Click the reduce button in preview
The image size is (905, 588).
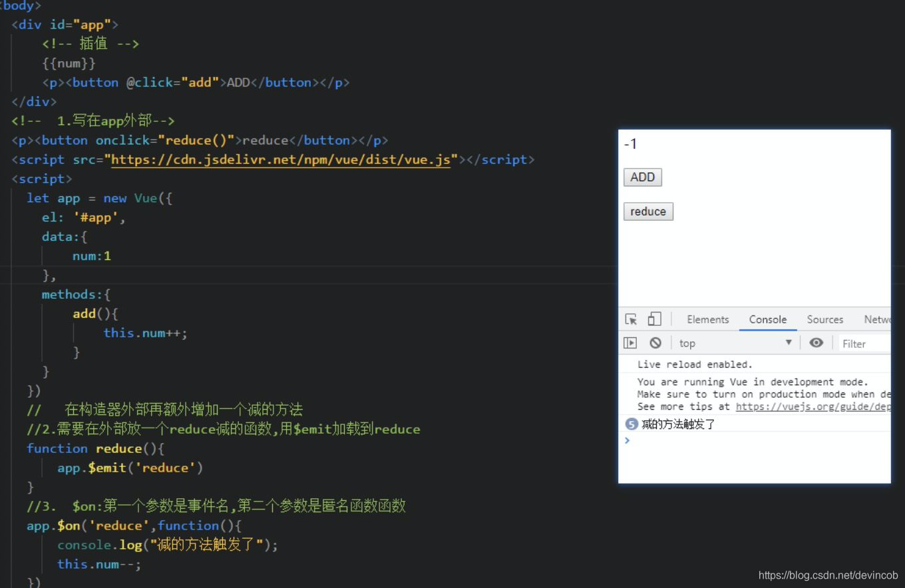tap(648, 212)
